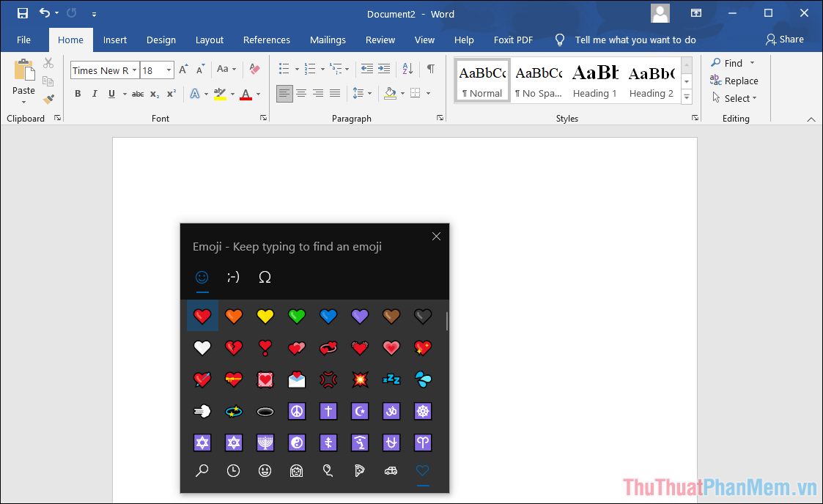This screenshot has height=504, width=823.
Task: Open the Mailings tab
Action: point(328,40)
